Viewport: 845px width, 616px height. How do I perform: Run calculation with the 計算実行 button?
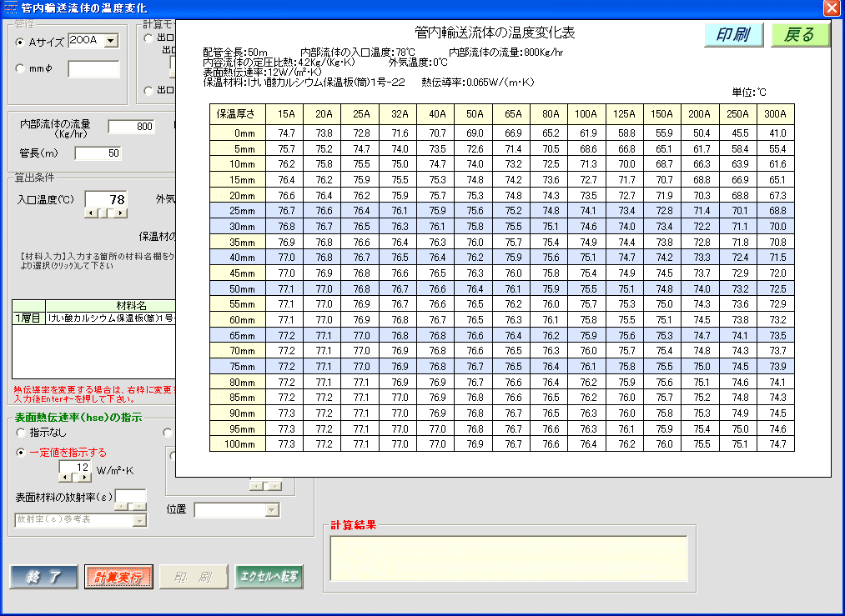(x=118, y=577)
